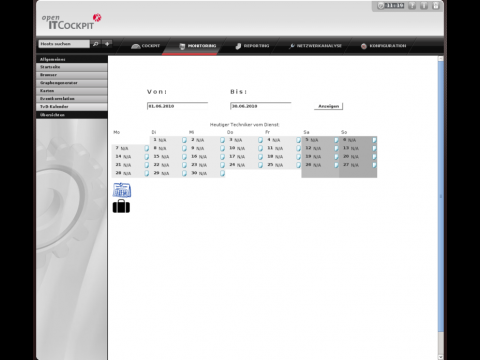This screenshot has width=480, height=360.
Task: Click the note icon for day 28
Action: point(146,173)
